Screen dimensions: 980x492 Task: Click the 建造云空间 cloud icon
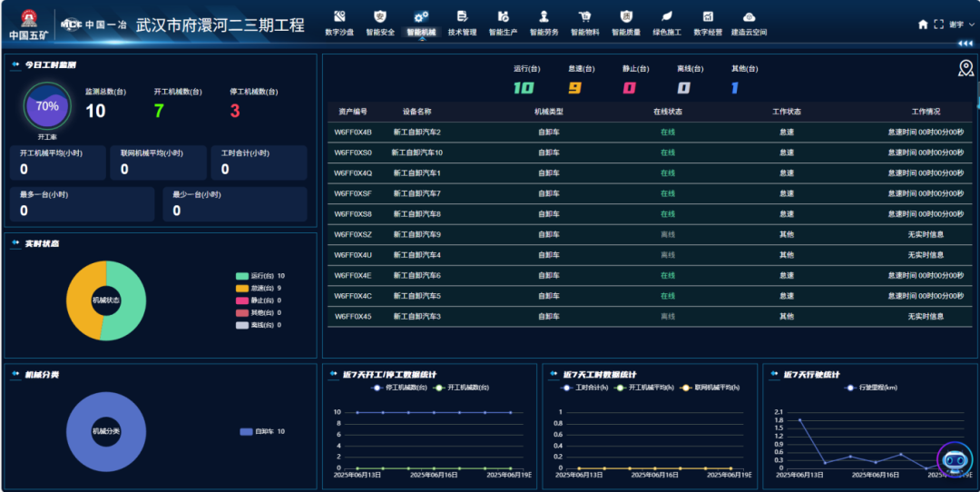click(x=749, y=16)
